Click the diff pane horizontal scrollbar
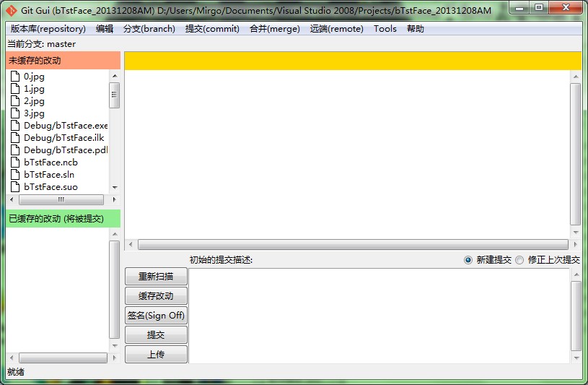This screenshot has height=385, width=588. coord(353,245)
